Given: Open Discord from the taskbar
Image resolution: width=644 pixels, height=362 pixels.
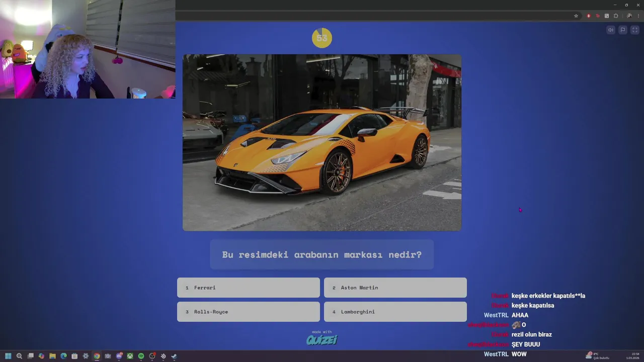Looking at the screenshot, I should tap(119, 356).
